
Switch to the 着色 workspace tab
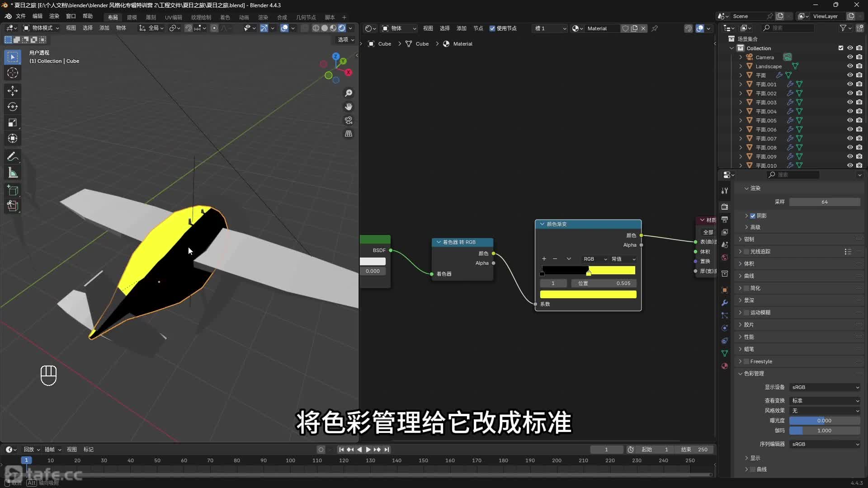[225, 18]
